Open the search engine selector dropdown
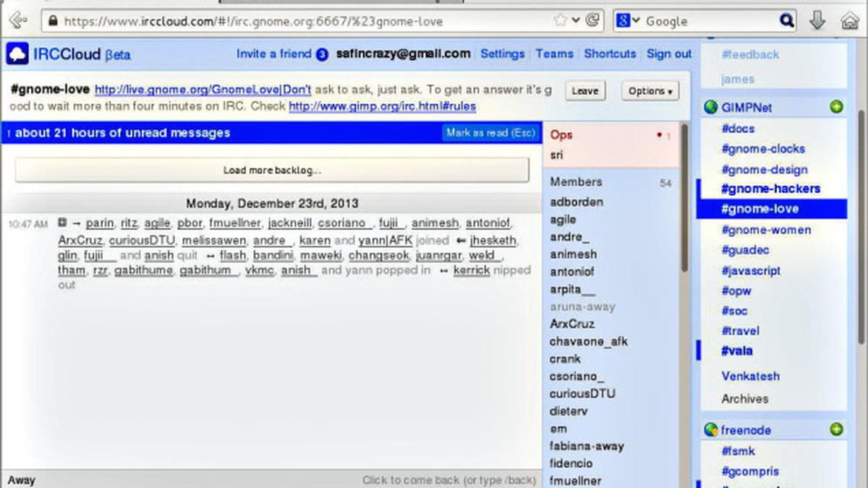This screenshot has height=488, width=868. pyautogui.click(x=628, y=21)
